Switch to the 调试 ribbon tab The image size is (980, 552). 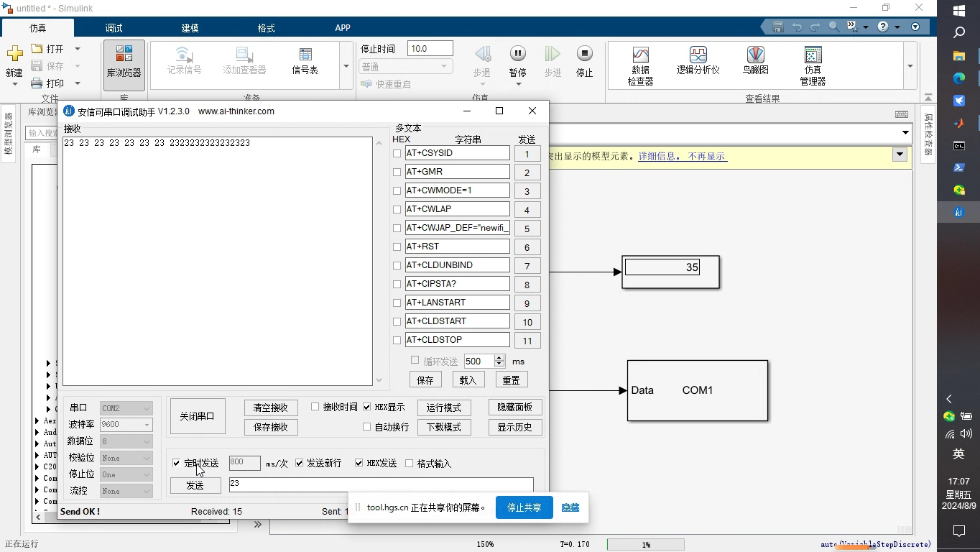113,27
